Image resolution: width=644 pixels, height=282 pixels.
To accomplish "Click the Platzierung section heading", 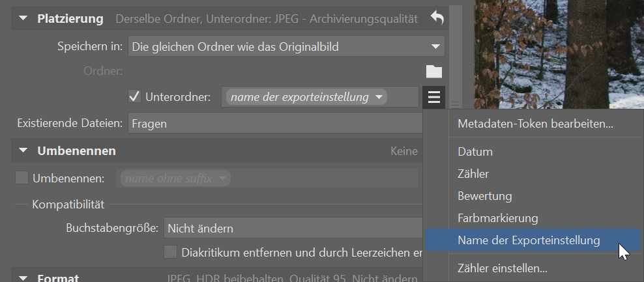I will pos(70,19).
